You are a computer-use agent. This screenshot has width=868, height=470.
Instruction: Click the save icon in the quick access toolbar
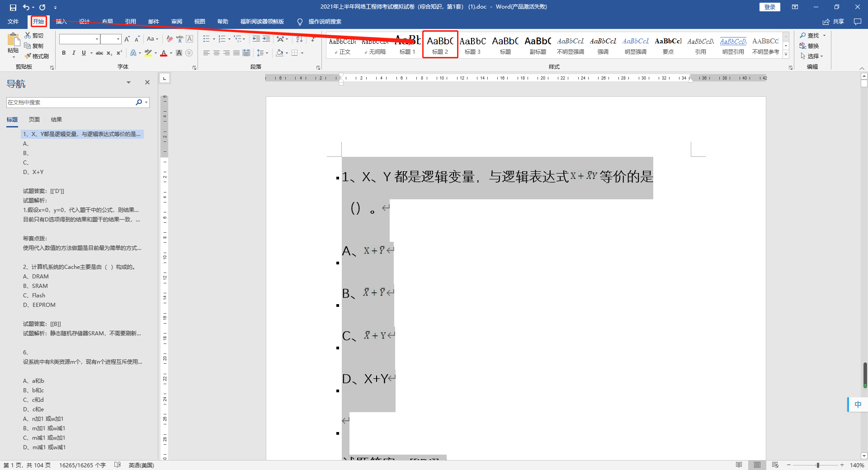point(13,7)
